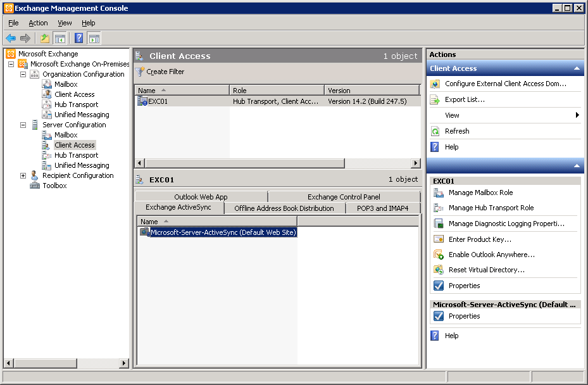
Task: Click the Manage Mailbox Role icon
Action: [x=439, y=192]
